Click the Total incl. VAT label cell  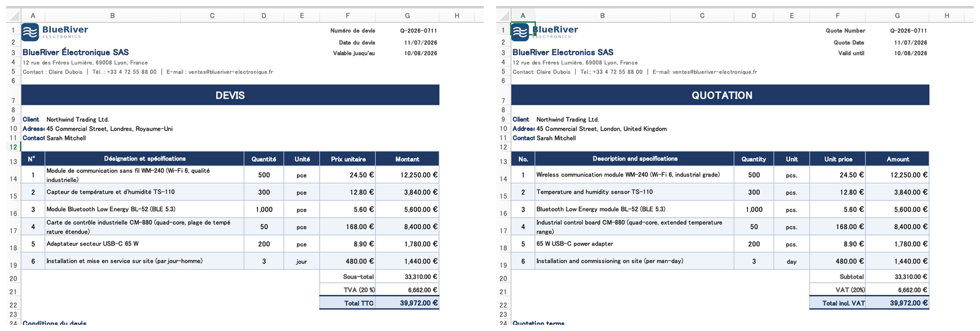(x=837, y=303)
